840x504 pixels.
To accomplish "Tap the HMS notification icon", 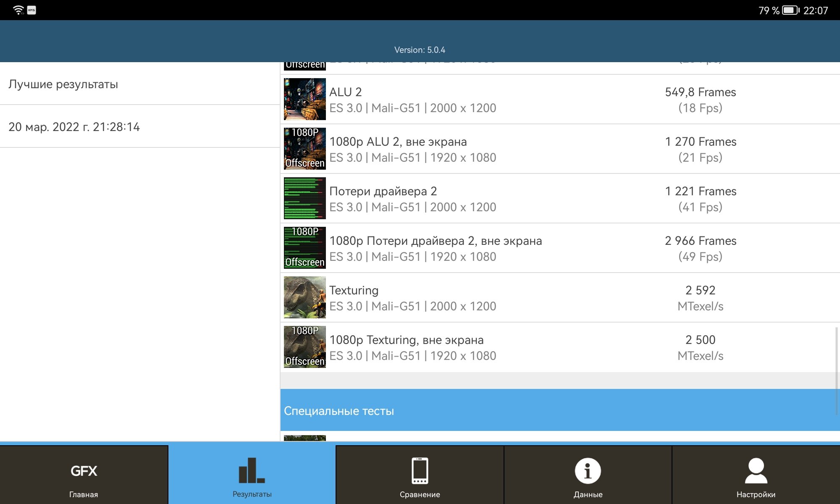I will point(31,10).
